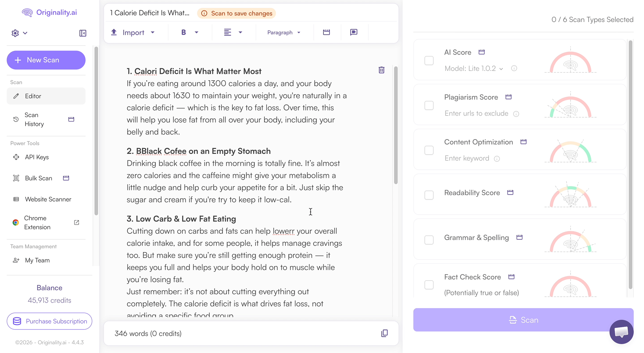The width and height of the screenshot is (644, 353).
Task: Open tutorial icon next to Plagiarism Score
Action: tap(508, 97)
